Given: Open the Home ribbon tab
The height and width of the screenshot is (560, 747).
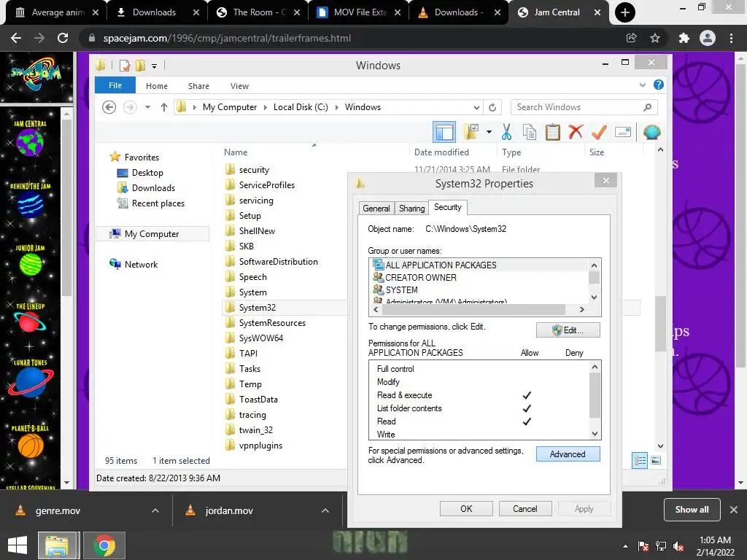Looking at the screenshot, I should coord(157,86).
